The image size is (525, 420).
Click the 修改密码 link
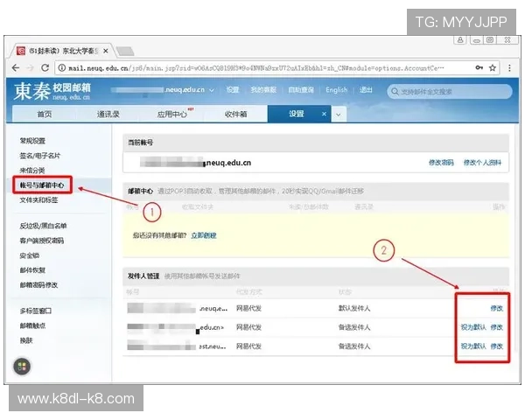[x=440, y=163]
